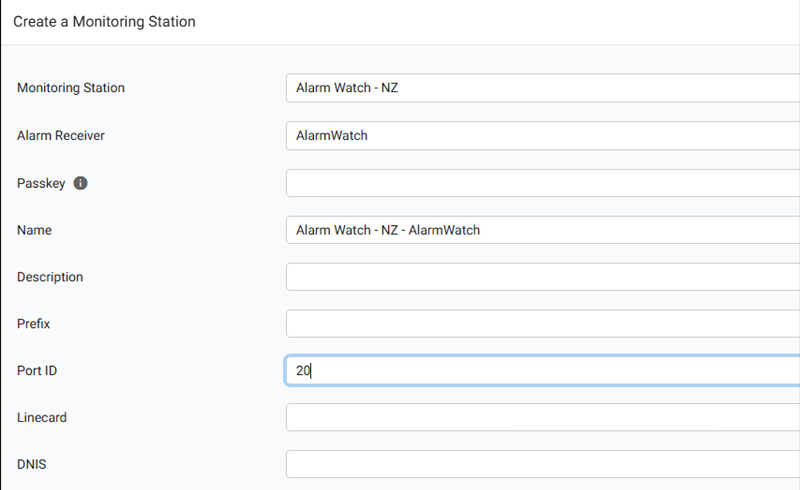This screenshot has height=490, width=800.
Task: Click the Port ID field containing 20
Action: pyautogui.click(x=542, y=371)
